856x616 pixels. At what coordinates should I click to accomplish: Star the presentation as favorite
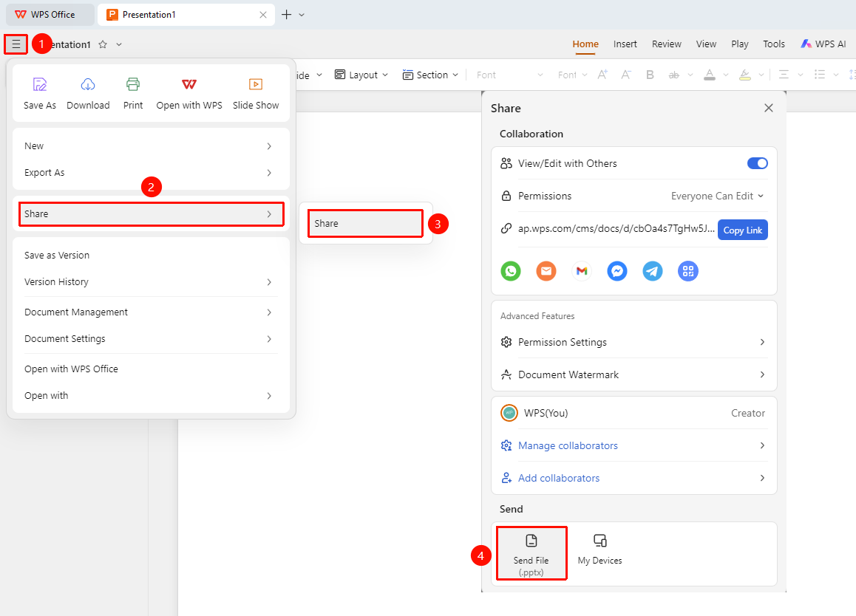click(x=103, y=45)
